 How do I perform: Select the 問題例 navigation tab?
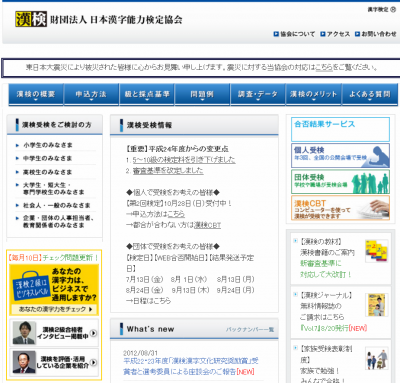(x=202, y=95)
